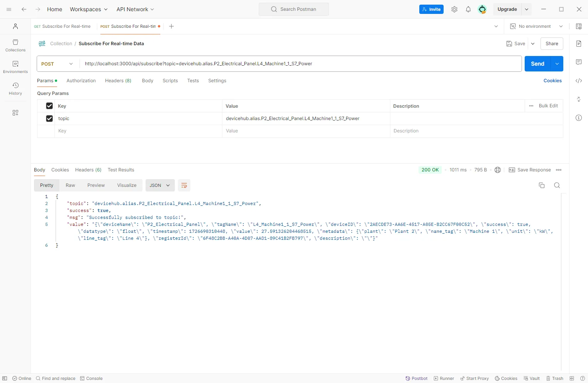Viewport: 588px width, 383px height.
Task: Open the notifications bell
Action: point(468,9)
